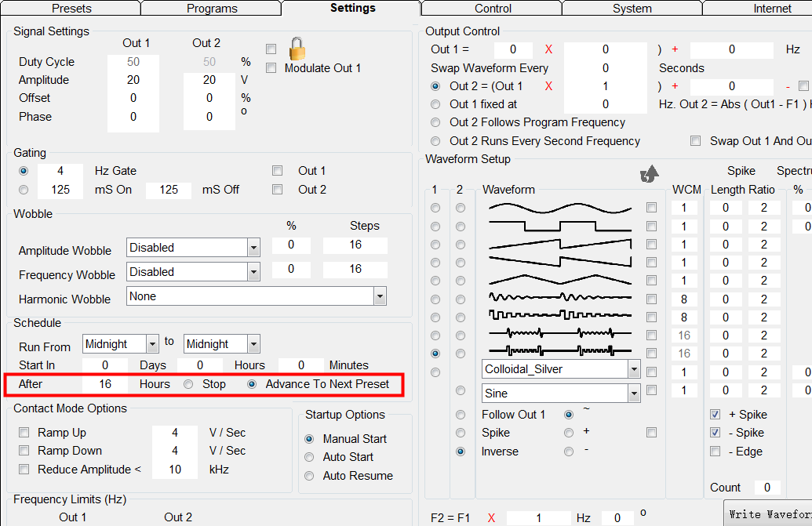This screenshot has height=526, width=812.
Task: Tick the Ramp Up checkbox
Action: 24,433
